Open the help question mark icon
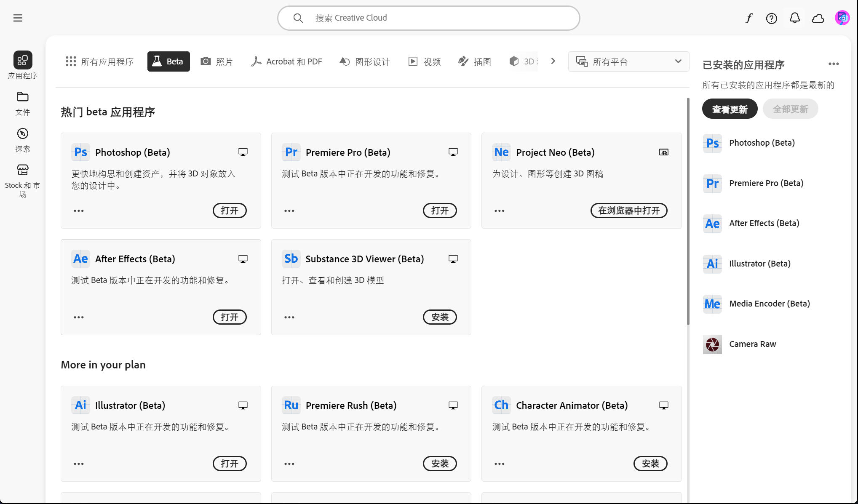The height and width of the screenshot is (504, 858). 771,18
